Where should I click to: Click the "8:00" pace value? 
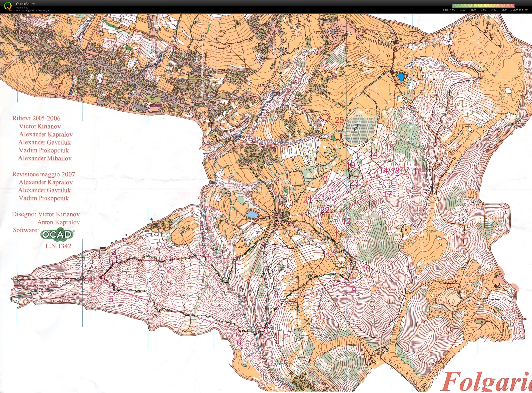[x=494, y=10]
